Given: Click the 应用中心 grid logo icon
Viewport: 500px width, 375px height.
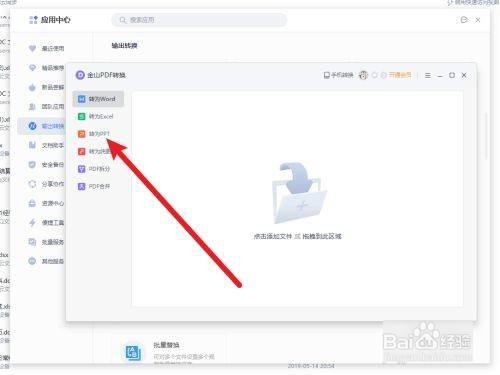Looking at the screenshot, I should 33,20.
